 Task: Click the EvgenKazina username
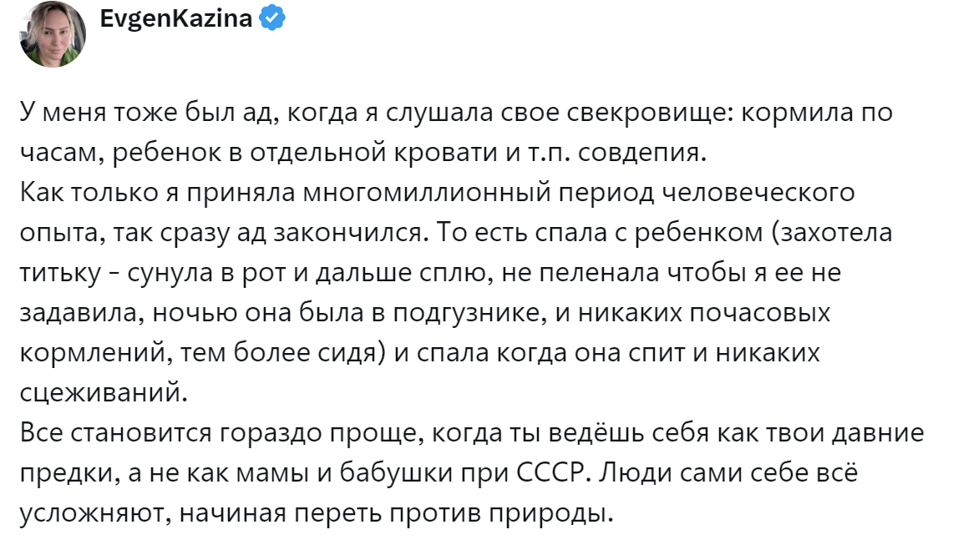[x=175, y=18]
